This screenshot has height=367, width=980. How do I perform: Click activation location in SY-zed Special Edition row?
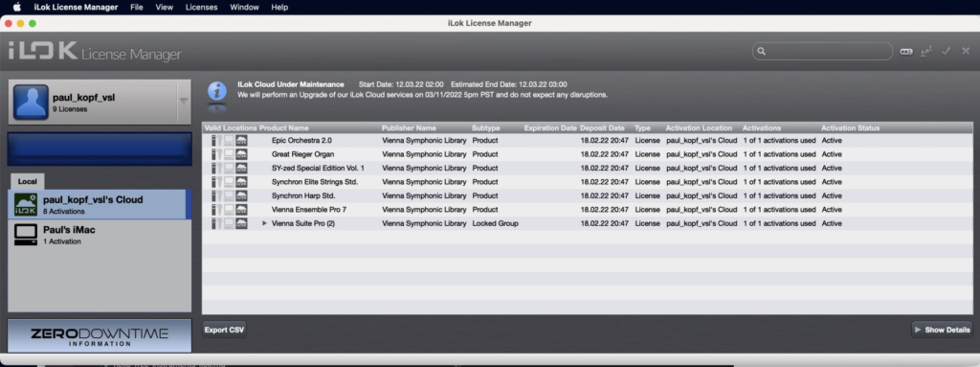point(702,168)
